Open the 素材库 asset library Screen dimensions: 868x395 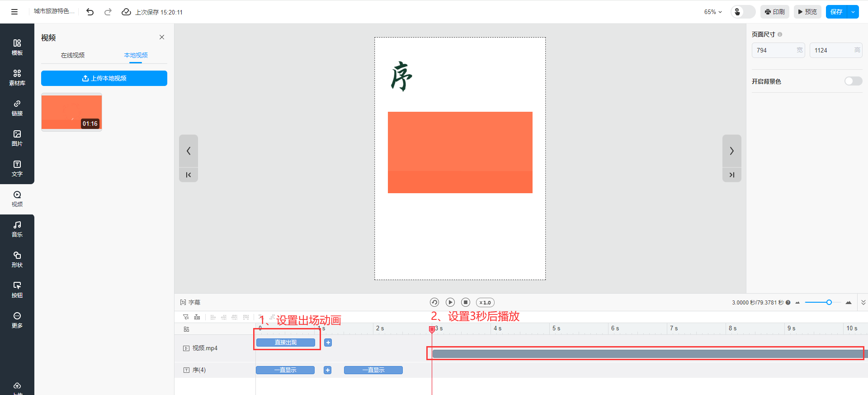click(x=17, y=77)
